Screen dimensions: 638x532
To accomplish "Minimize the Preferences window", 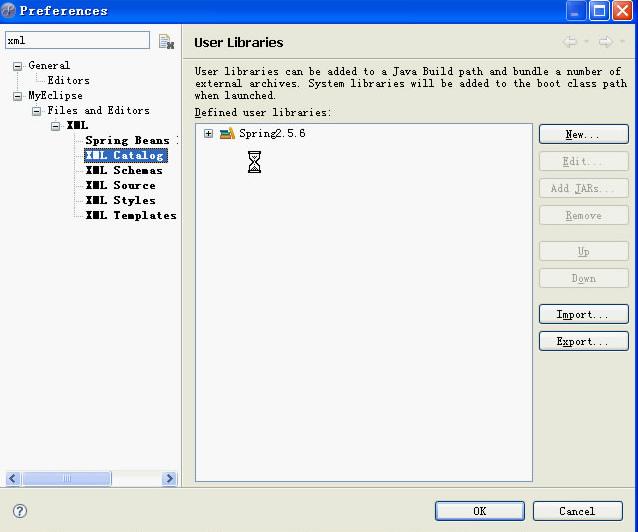I will (575, 11).
